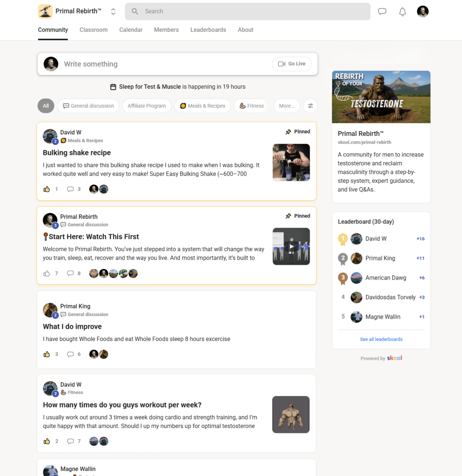Focus the Search field

point(247,11)
